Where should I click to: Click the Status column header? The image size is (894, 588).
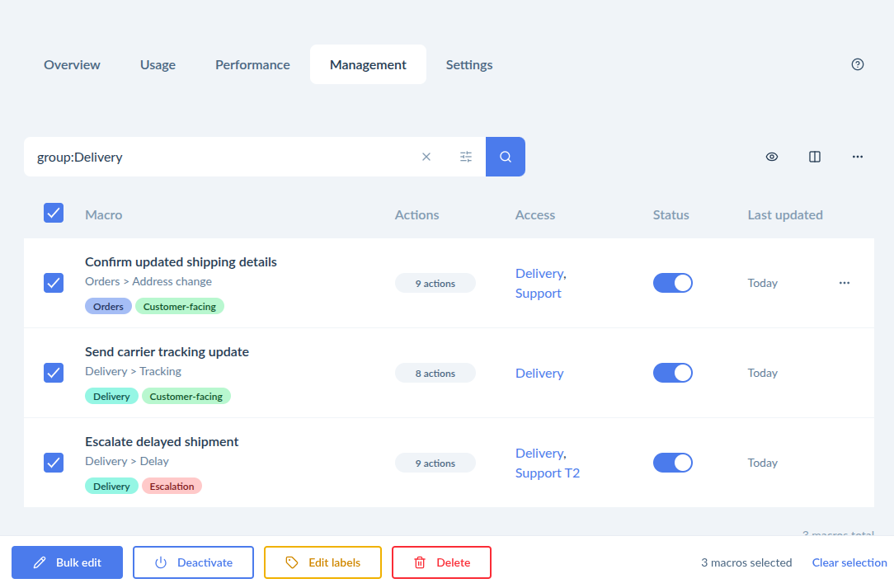click(x=671, y=215)
